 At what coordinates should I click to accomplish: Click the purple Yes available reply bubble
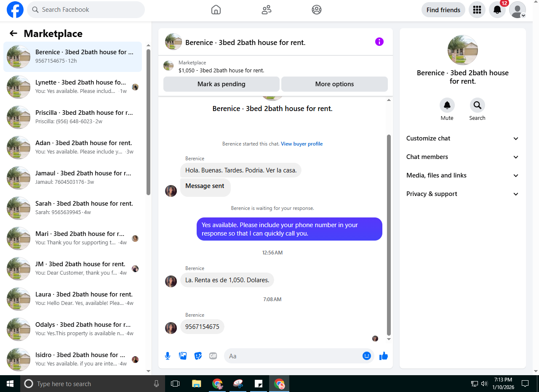(289, 229)
